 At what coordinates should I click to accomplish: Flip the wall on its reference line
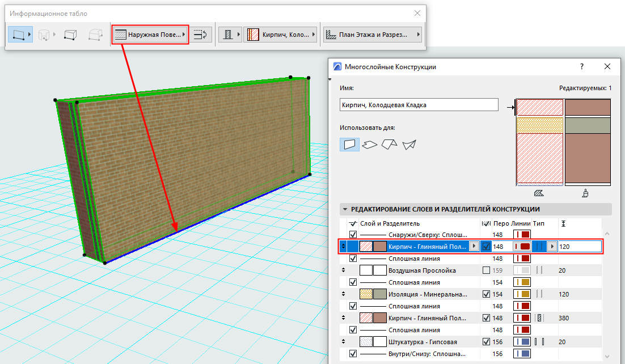click(201, 35)
